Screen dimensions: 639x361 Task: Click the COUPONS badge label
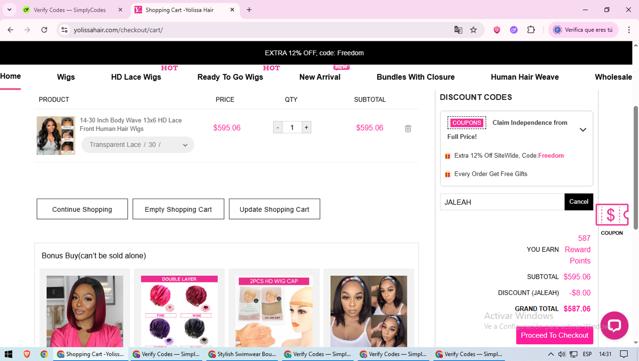[467, 123]
